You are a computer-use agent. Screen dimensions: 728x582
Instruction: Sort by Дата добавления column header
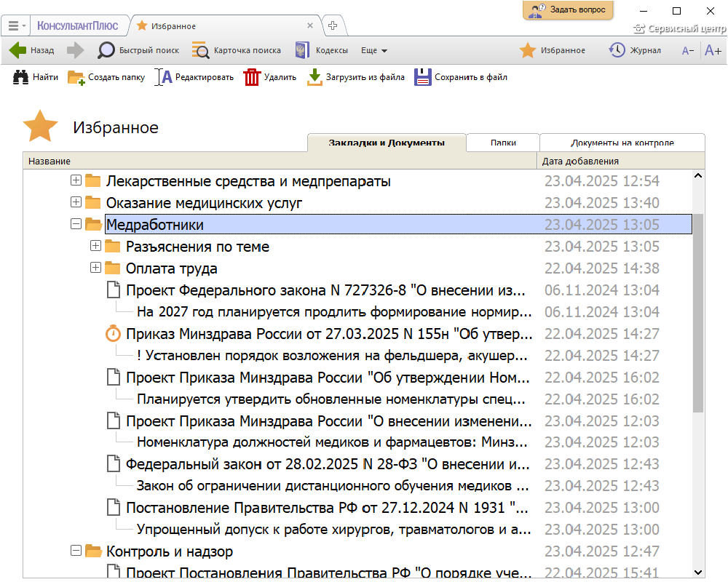[621, 161]
